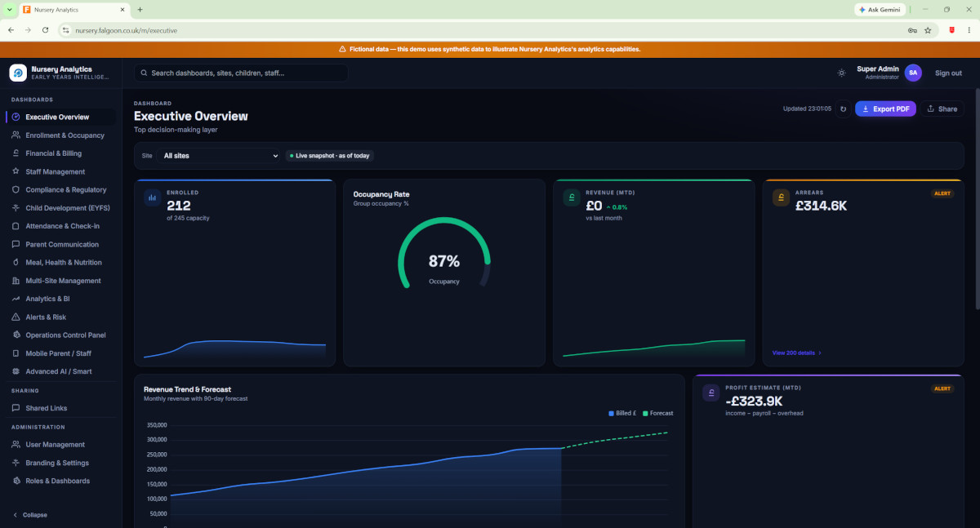
Task: Click the Profit Estimate card icon
Action: 711,393
